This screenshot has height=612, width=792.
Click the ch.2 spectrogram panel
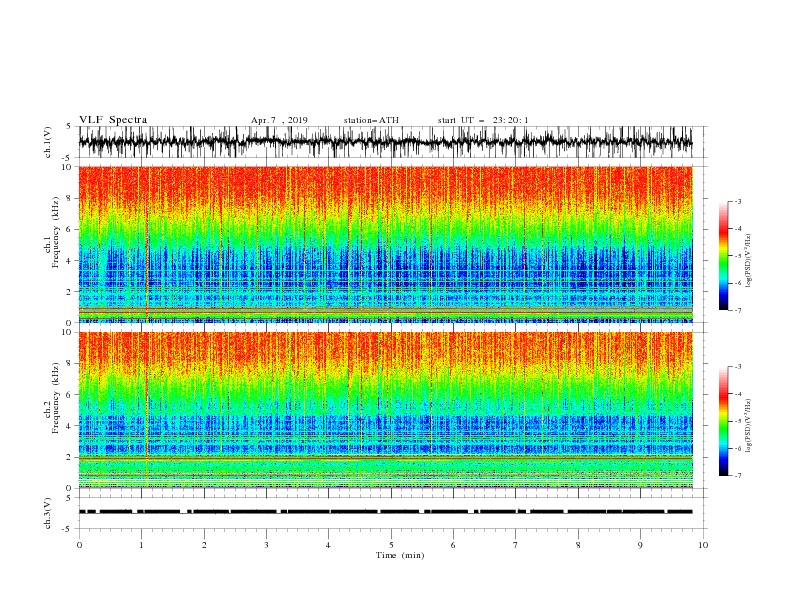385,410
